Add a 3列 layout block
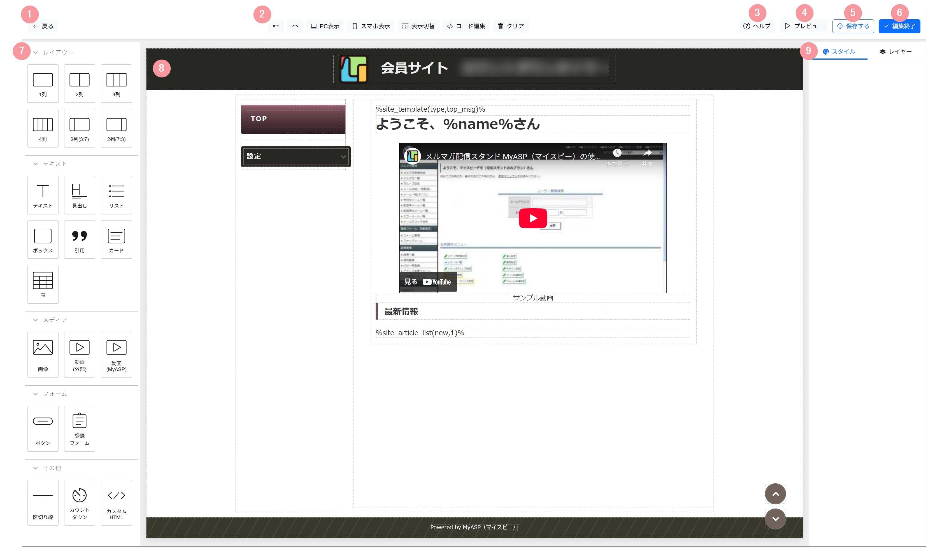Screen dimensions: 949x560 (x=116, y=83)
